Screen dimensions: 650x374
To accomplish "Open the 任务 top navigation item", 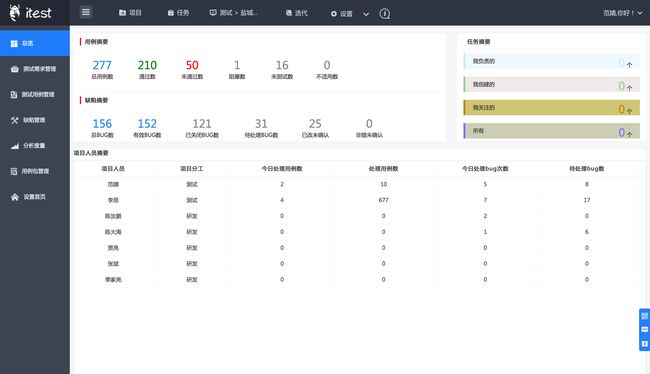I will 178,13.
